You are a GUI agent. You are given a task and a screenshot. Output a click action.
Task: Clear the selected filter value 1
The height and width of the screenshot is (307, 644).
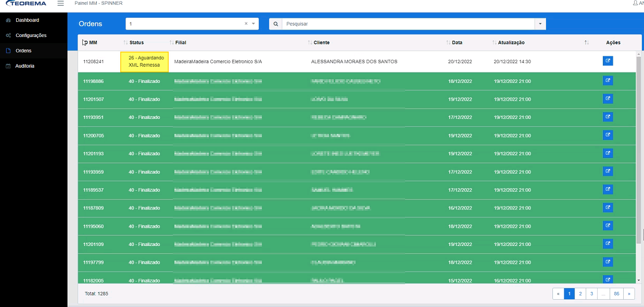tap(246, 23)
